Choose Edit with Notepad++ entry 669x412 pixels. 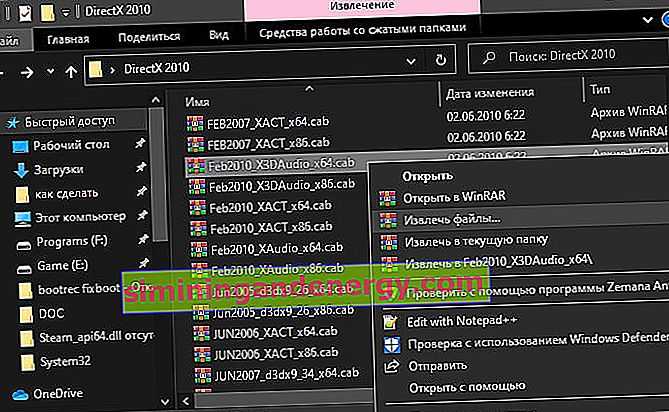tap(462, 321)
